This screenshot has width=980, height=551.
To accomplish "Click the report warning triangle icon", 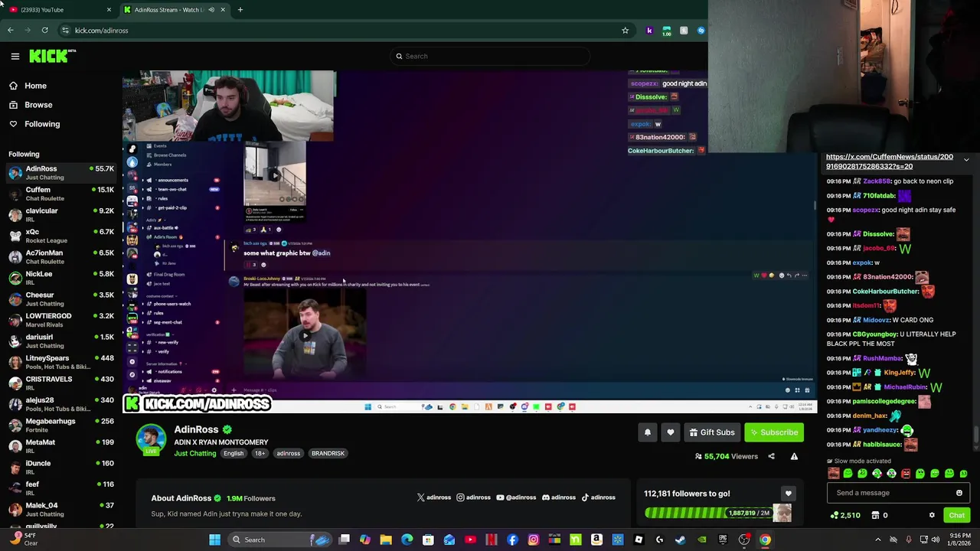I will (x=794, y=456).
